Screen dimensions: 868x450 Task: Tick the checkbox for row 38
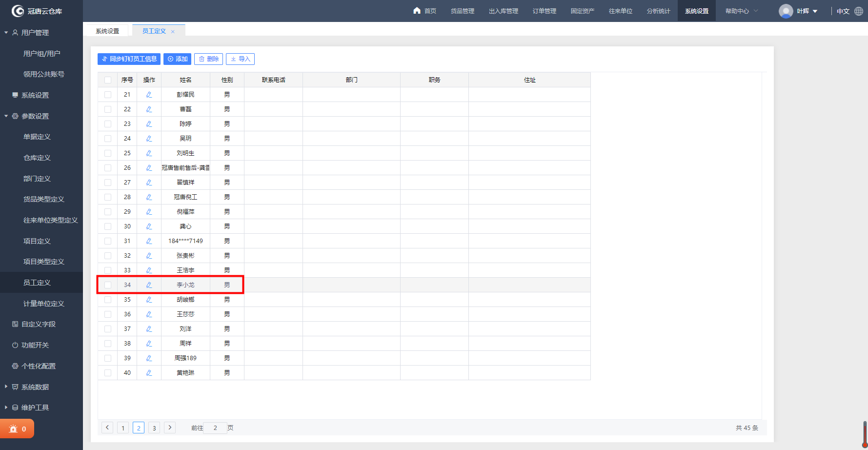point(108,344)
